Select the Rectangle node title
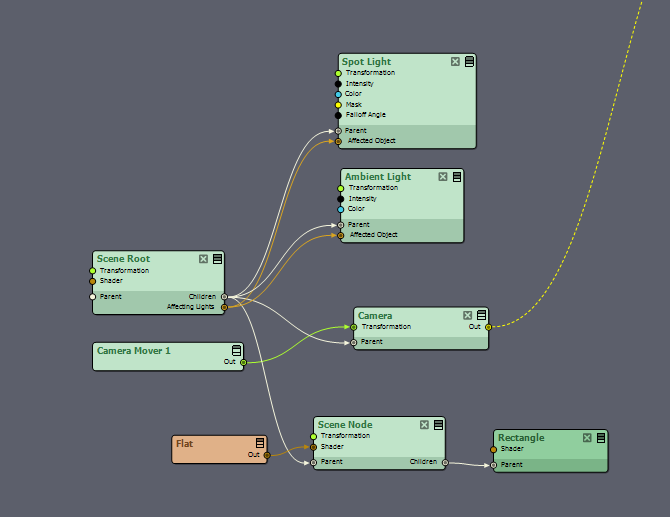This screenshot has width=670, height=517. click(521, 438)
